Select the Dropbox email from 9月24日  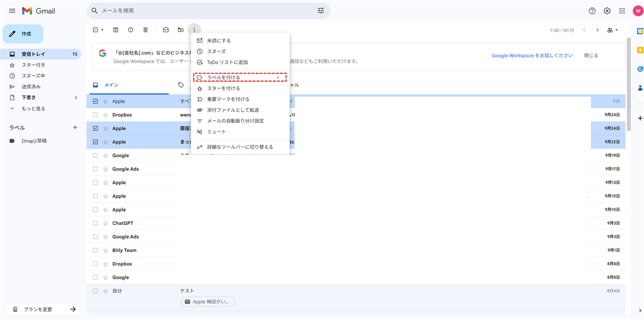[x=96, y=115]
